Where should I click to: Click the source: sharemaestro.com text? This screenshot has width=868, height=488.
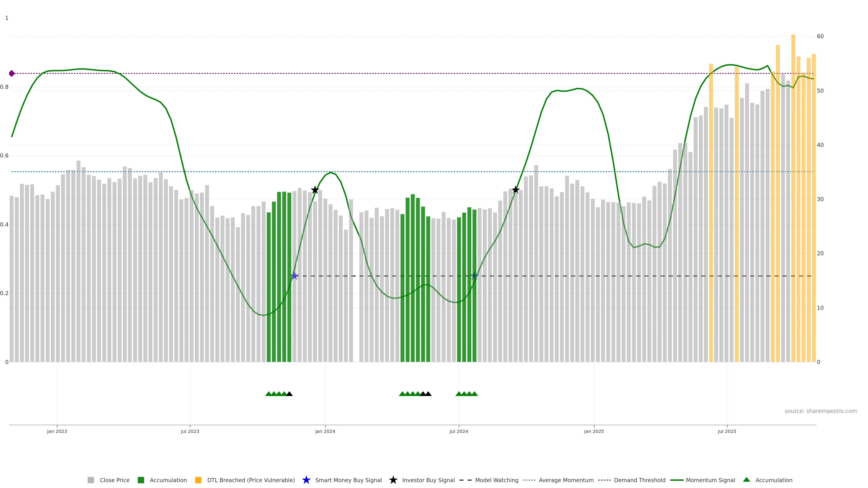(821, 411)
